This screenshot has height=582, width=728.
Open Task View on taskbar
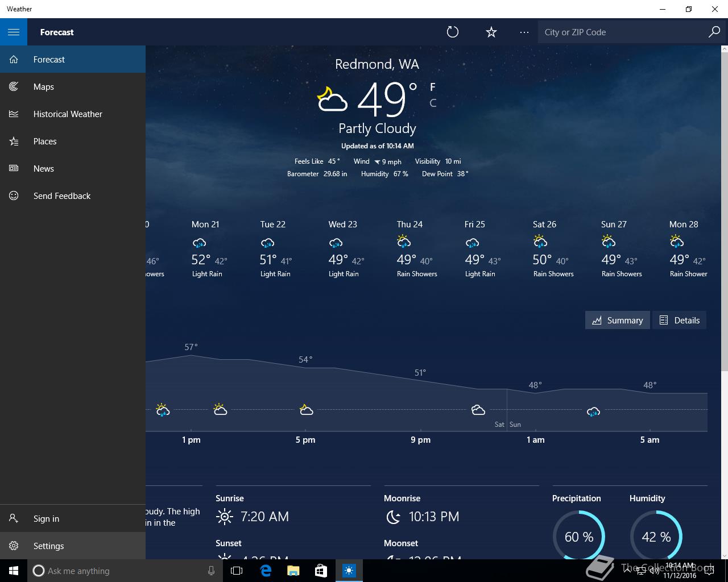click(237, 571)
